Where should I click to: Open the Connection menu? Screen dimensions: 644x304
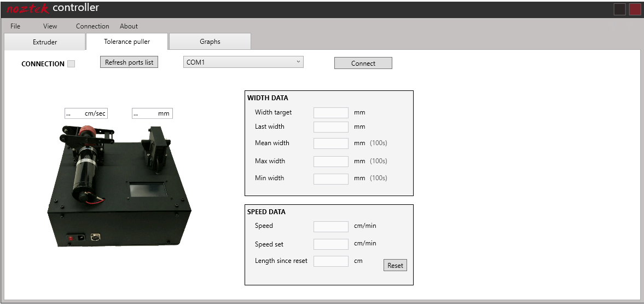(92, 26)
